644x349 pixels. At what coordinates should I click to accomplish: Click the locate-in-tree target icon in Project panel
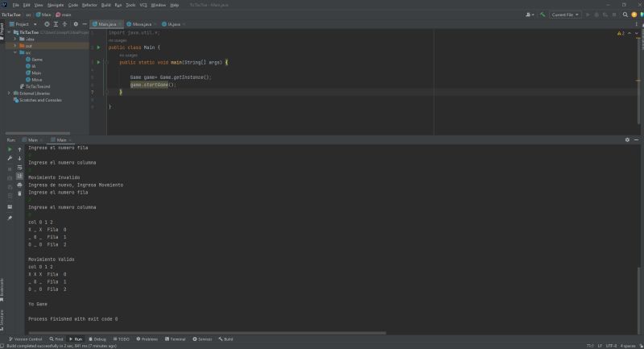click(x=47, y=24)
